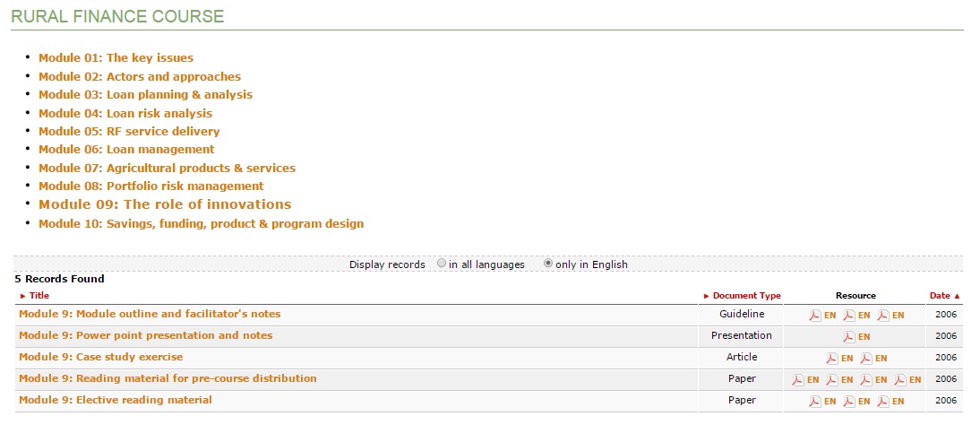Open first PDF of Case study exercise
This screenshot has height=442, width=980.
pos(832,358)
